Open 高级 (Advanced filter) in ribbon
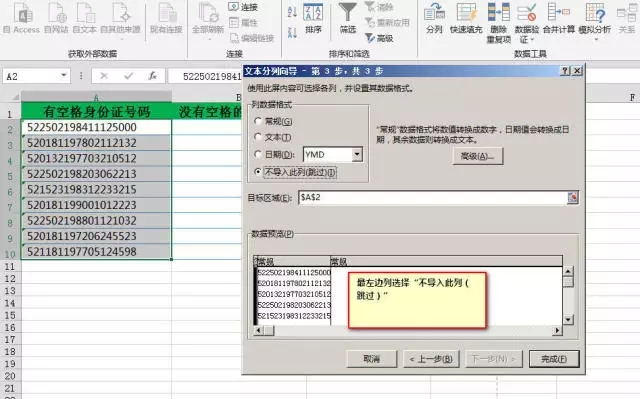Viewport: 640px width, 399px height. [x=378, y=38]
